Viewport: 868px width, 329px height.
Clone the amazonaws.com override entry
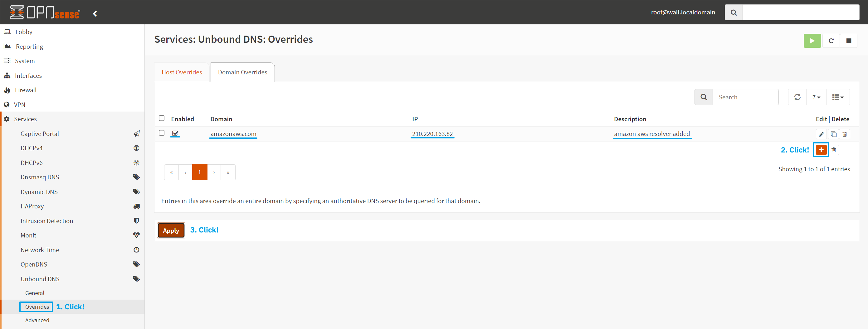click(x=833, y=134)
